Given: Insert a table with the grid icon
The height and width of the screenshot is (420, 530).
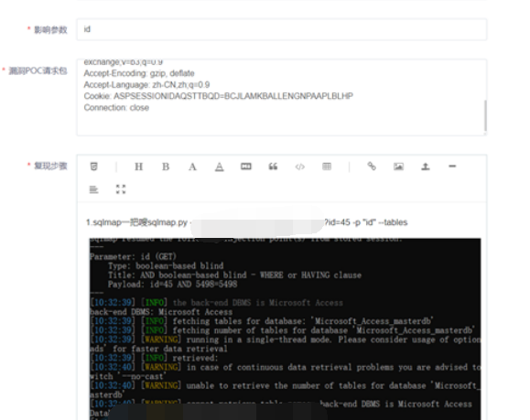Looking at the screenshot, I should [x=327, y=167].
